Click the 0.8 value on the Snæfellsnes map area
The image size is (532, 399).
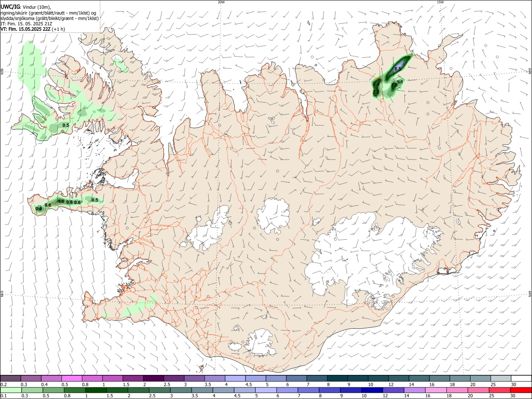69,202
